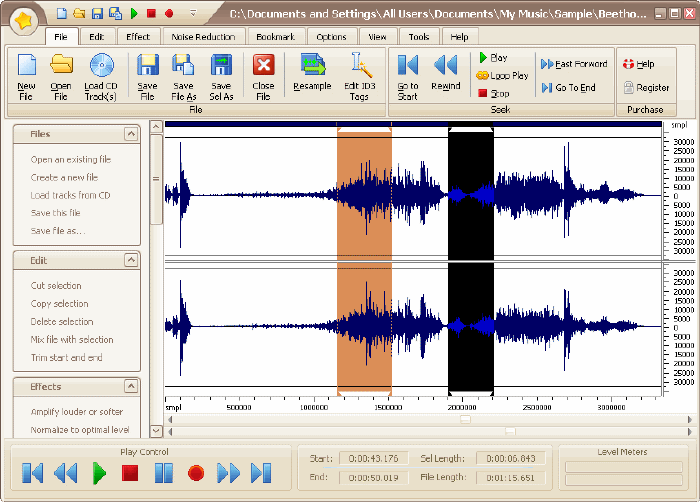Open the Tools tab
The width and height of the screenshot is (700, 502).
click(419, 37)
